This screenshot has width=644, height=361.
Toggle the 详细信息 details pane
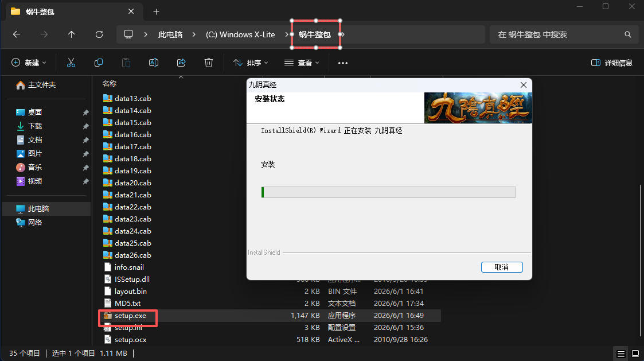coord(611,63)
